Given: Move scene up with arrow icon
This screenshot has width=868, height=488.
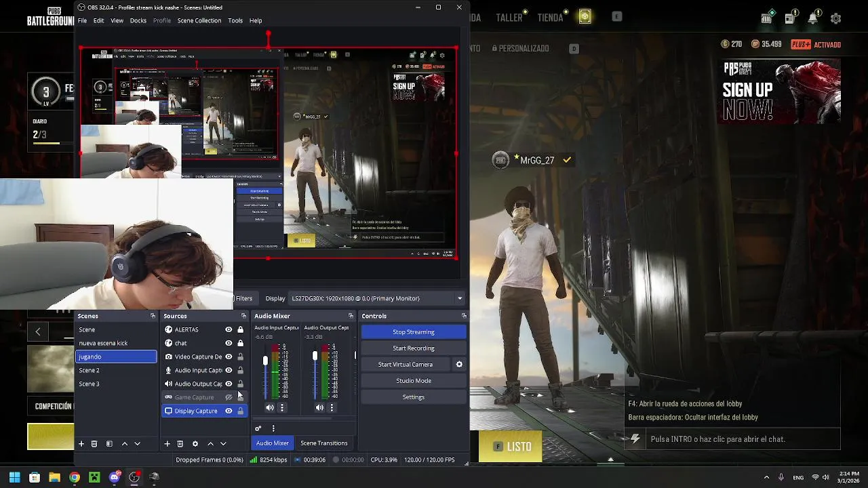Looking at the screenshot, I should tap(125, 444).
